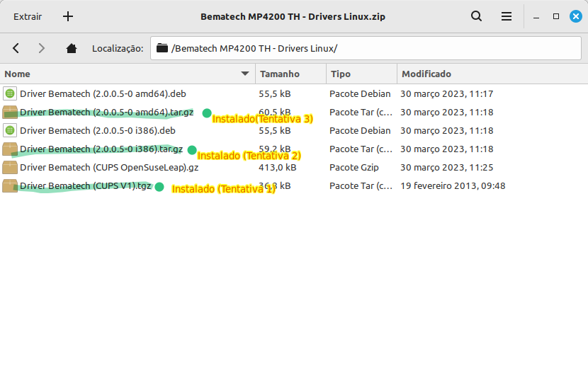Image resolution: width=588 pixels, height=373 pixels.
Task: Click the Localização path field
Action: 366,48
